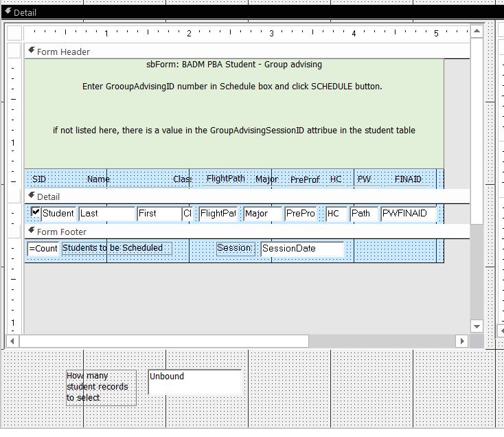The width and height of the screenshot is (504, 437).
Task: Select the Major header label
Action: pos(267,179)
